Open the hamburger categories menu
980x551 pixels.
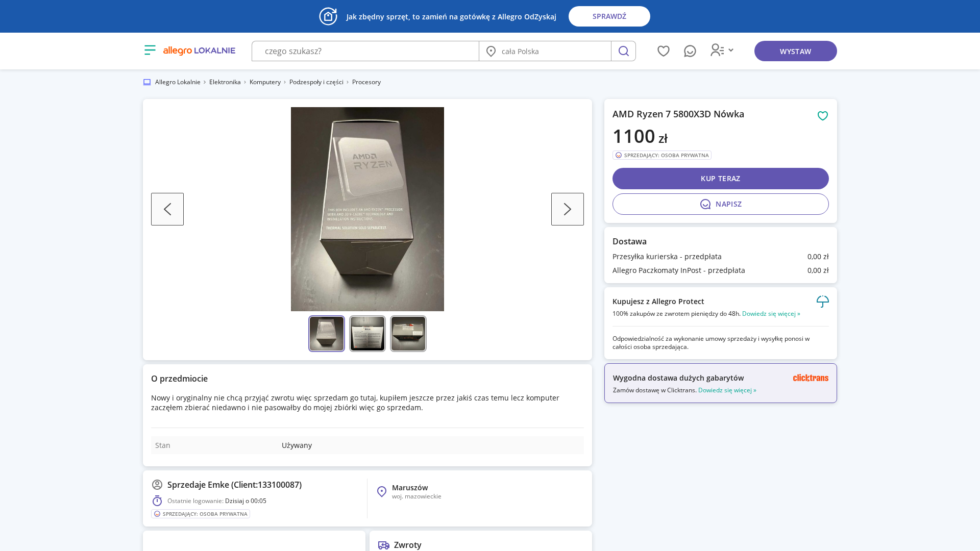coord(150,50)
